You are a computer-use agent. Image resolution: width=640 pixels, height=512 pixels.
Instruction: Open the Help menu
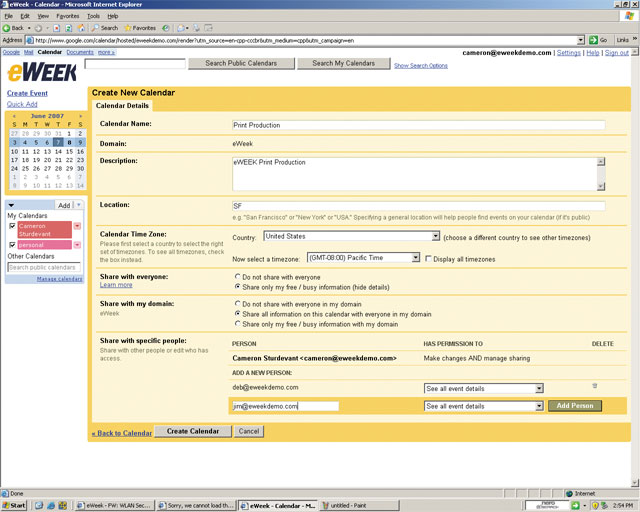coord(113,16)
